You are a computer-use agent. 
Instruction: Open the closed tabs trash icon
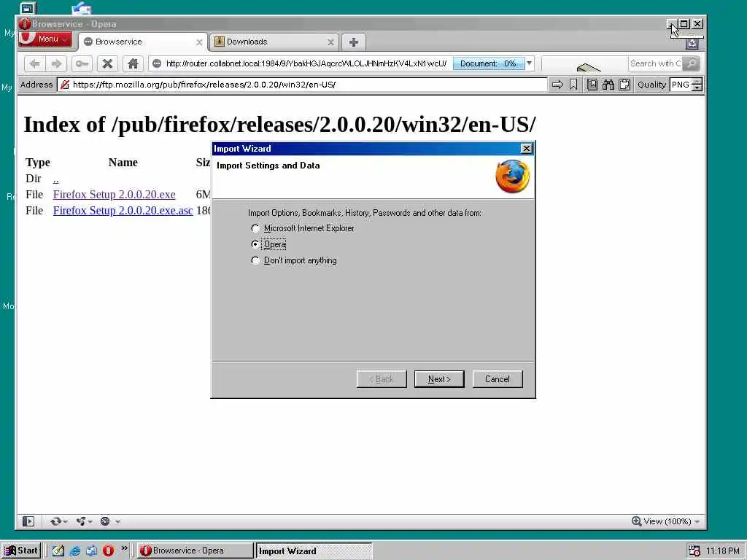pyautogui.click(x=692, y=43)
